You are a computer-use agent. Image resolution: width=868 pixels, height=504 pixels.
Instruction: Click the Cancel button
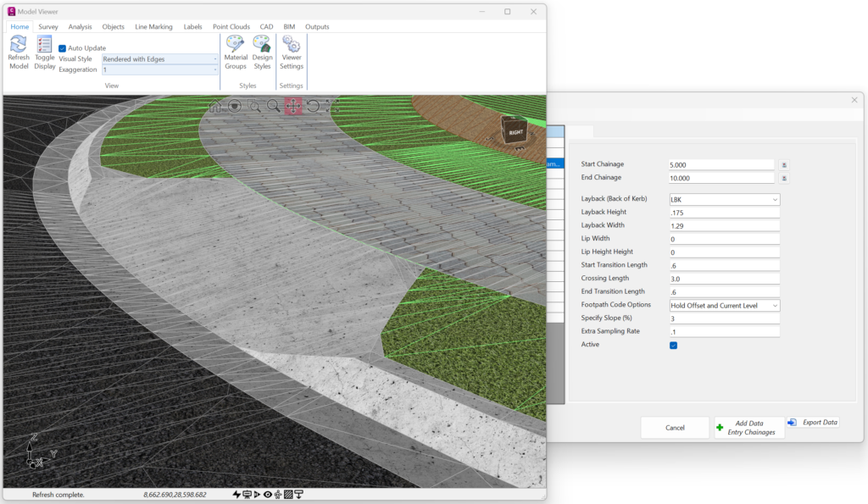point(675,428)
